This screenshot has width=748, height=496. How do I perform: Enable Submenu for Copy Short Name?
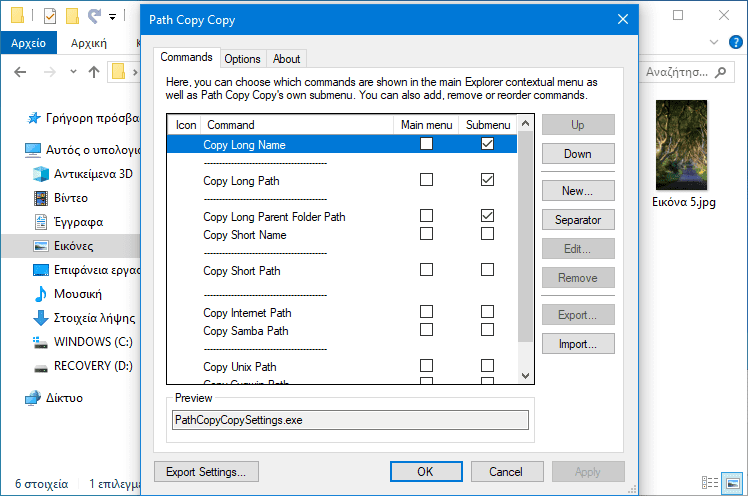[487, 234]
